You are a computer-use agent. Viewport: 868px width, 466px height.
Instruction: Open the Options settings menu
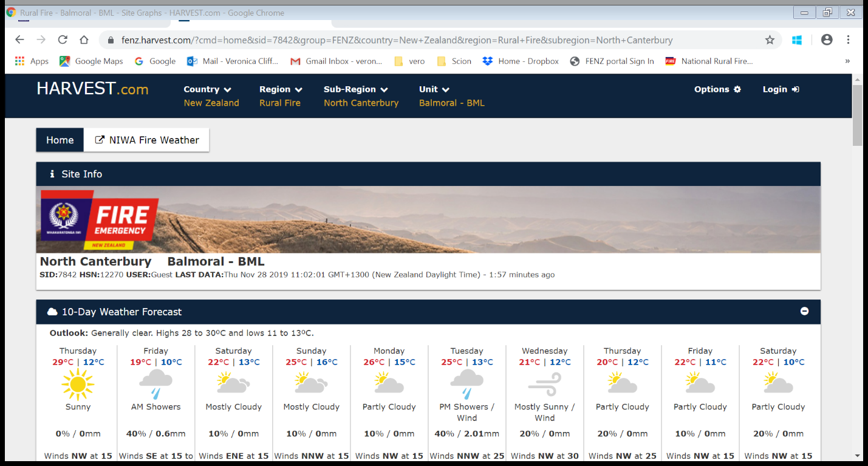(x=717, y=89)
